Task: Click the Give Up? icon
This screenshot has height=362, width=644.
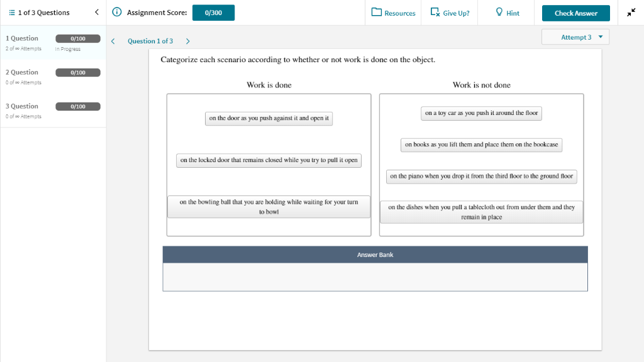Action: (x=434, y=12)
